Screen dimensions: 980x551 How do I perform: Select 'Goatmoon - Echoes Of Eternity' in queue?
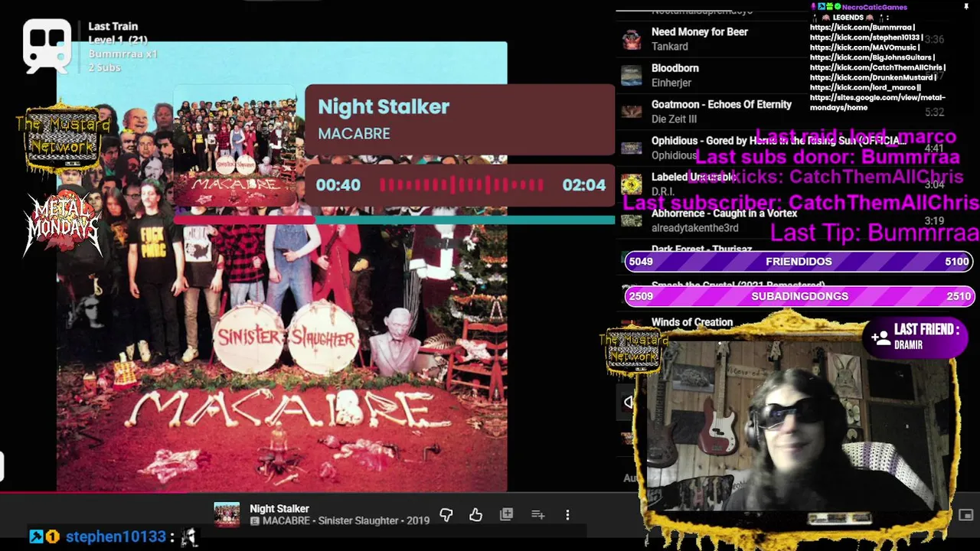721,105
